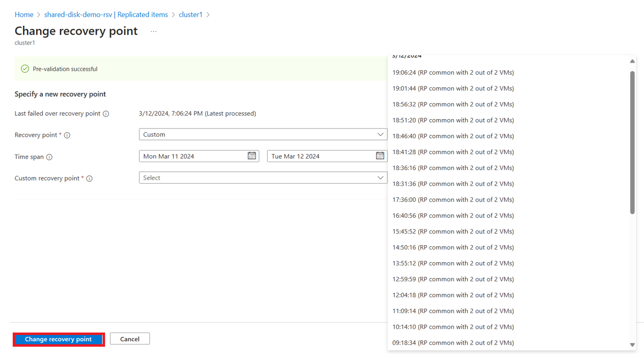Image resolution: width=644 pixels, height=355 pixels.
Task: Click the Change recovery point button
Action: [58, 339]
